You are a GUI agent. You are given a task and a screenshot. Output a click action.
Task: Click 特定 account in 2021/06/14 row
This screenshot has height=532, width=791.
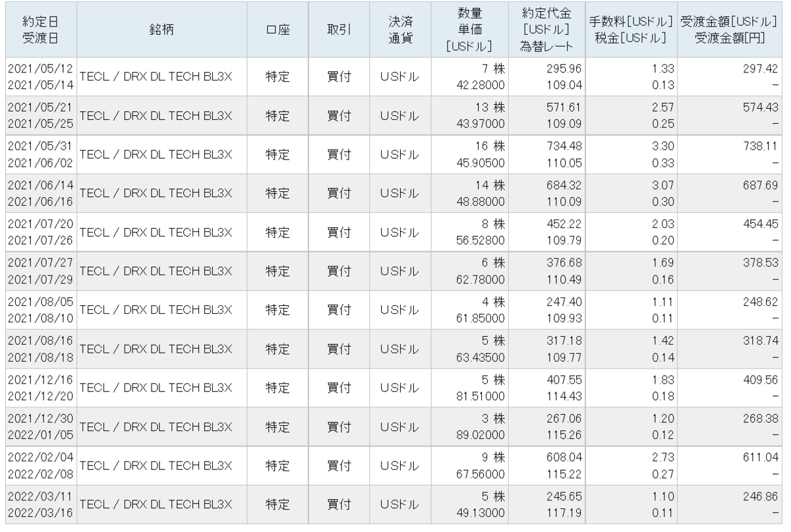pos(278,194)
